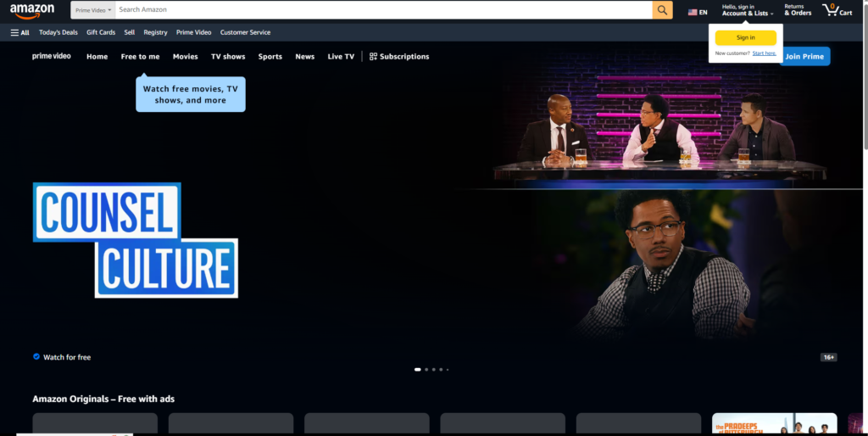Select the third carousel indicator dot

pos(433,370)
